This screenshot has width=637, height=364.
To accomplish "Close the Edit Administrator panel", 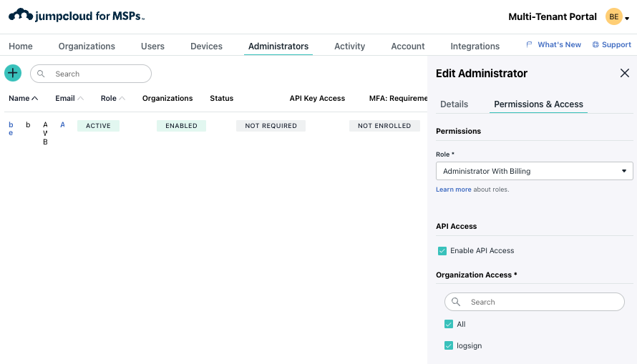I will (x=624, y=73).
